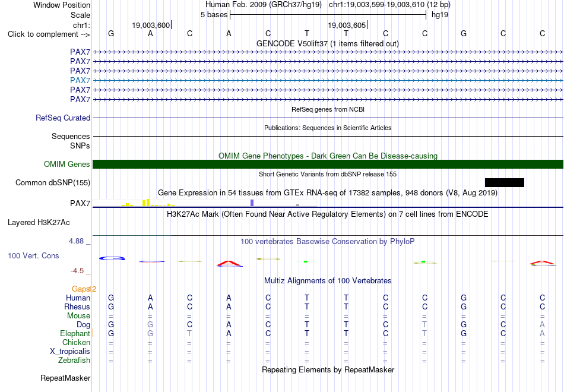
Task: Click the black Common dbSNP variant block
Action: [x=504, y=182]
